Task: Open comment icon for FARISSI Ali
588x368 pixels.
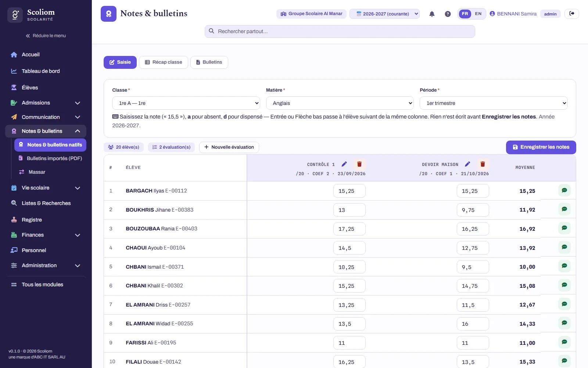Action: point(564,343)
